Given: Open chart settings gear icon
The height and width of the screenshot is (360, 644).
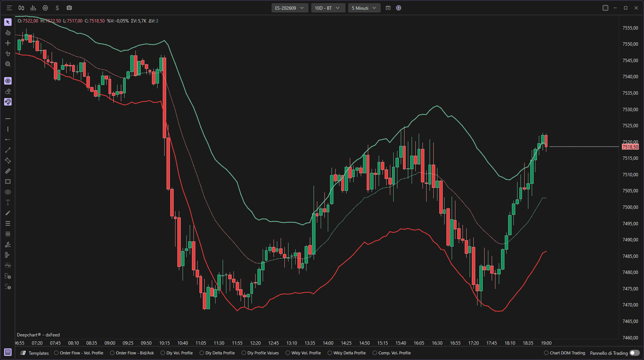Looking at the screenshot, I should click(45, 8).
